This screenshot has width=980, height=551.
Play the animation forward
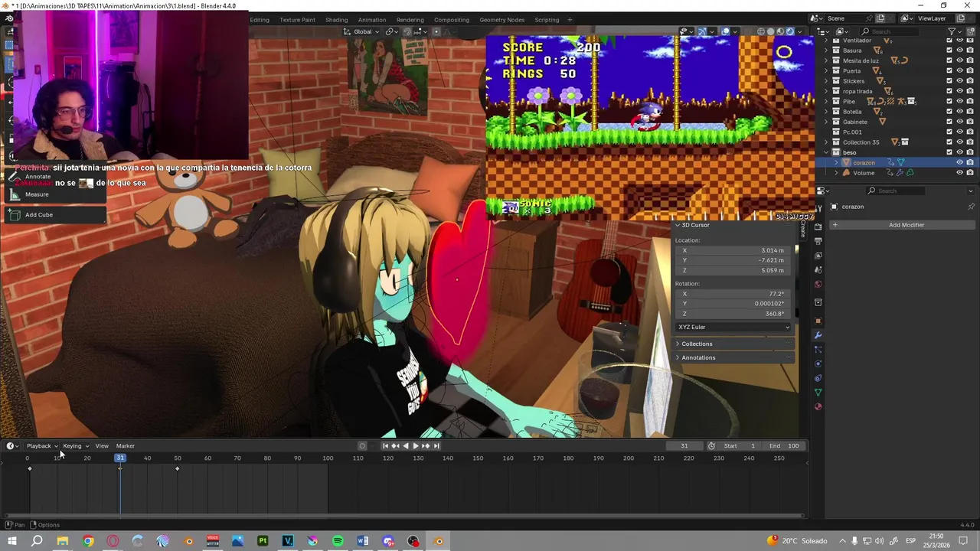click(x=415, y=445)
